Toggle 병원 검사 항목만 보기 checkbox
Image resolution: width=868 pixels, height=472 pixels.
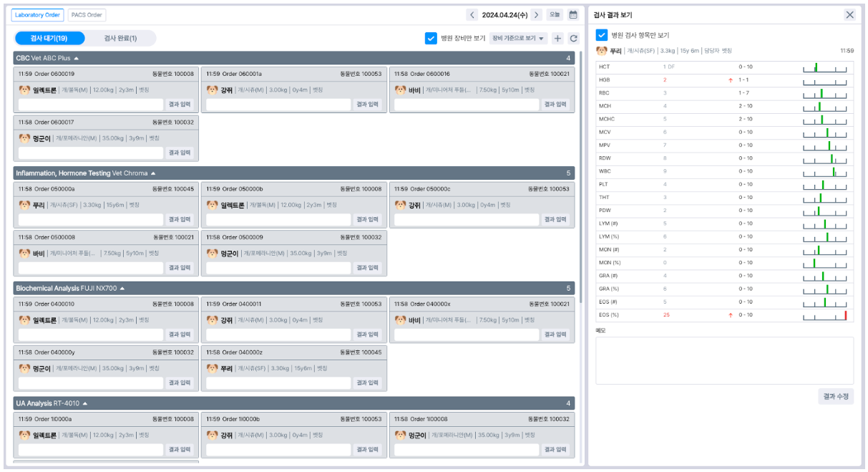(x=602, y=34)
